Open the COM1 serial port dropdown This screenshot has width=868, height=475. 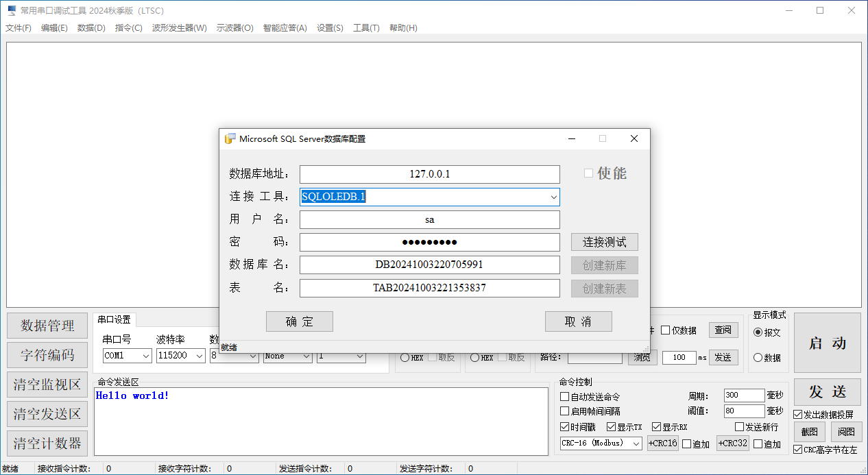click(145, 356)
